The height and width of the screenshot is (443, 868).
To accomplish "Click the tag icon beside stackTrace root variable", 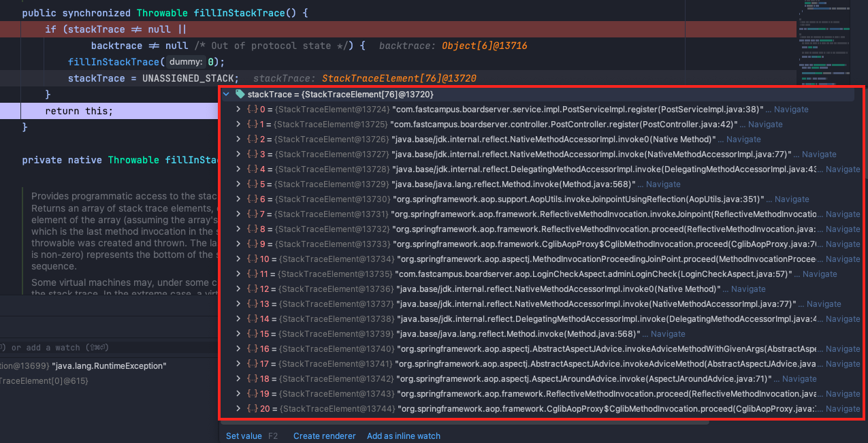I will click(240, 94).
